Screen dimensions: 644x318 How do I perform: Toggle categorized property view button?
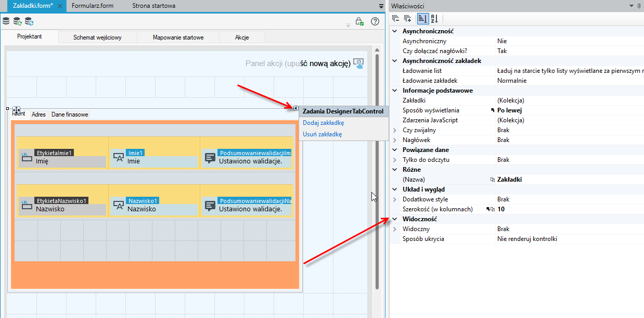[422, 19]
